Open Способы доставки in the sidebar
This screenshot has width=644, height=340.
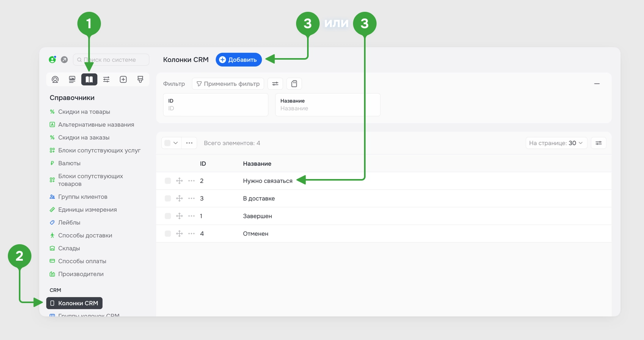85,235
